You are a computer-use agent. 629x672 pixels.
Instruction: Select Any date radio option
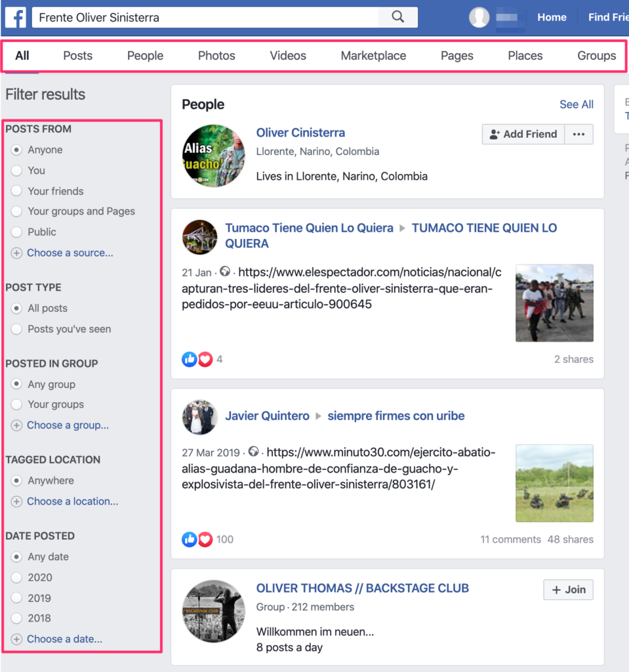(x=16, y=556)
